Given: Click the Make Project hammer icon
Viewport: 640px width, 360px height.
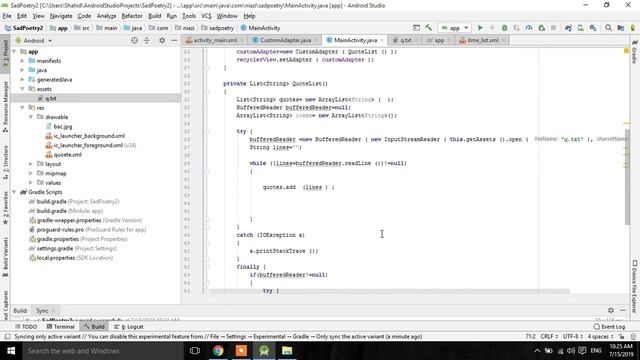Looking at the screenshot, I should click(428, 28).
